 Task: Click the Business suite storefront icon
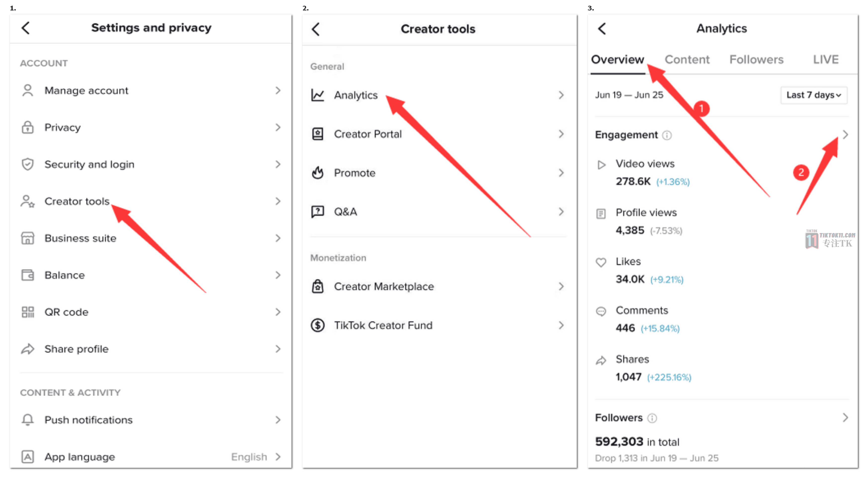pos(28,238)
